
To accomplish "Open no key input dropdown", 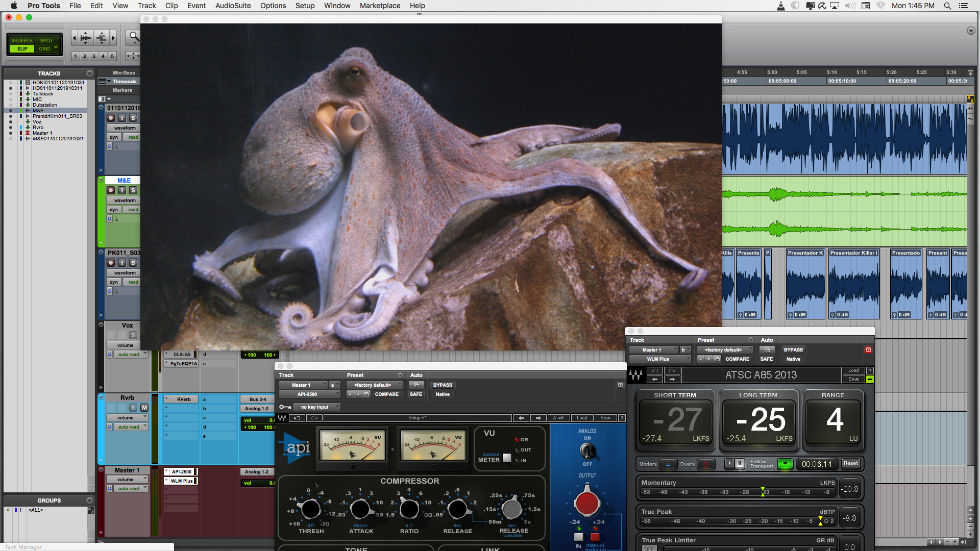I will click(316, 407).
